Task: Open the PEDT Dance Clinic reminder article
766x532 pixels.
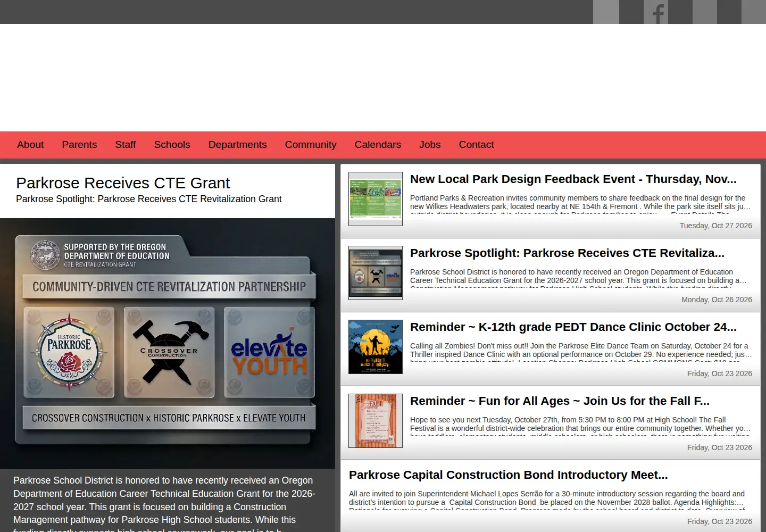Action: click(573, 327)
